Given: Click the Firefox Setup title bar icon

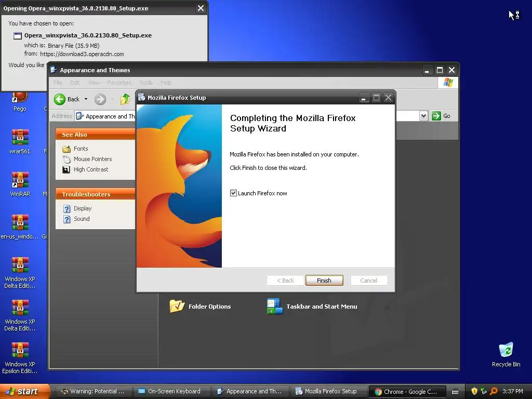Looking at the screenshot, I should coord(141,97).
